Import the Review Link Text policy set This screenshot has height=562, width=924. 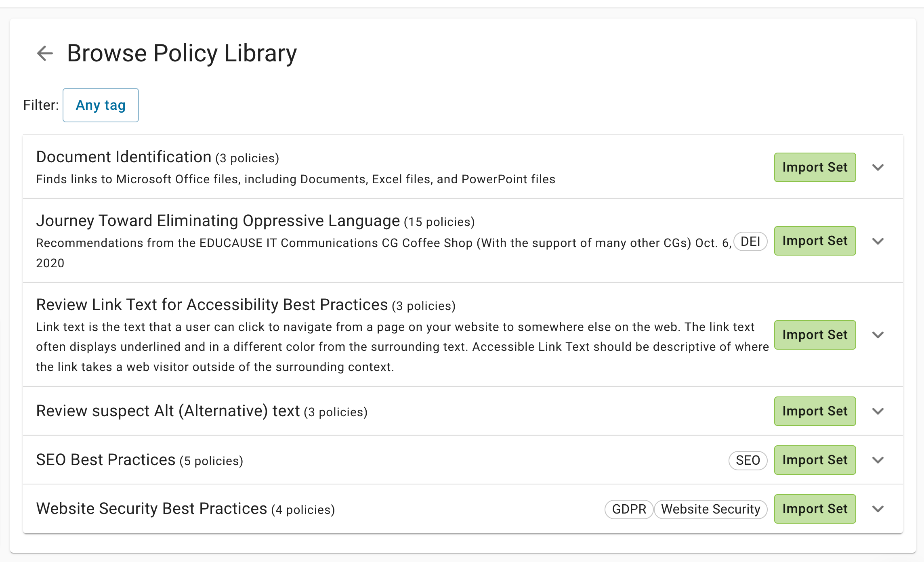(x=815, y=335)
